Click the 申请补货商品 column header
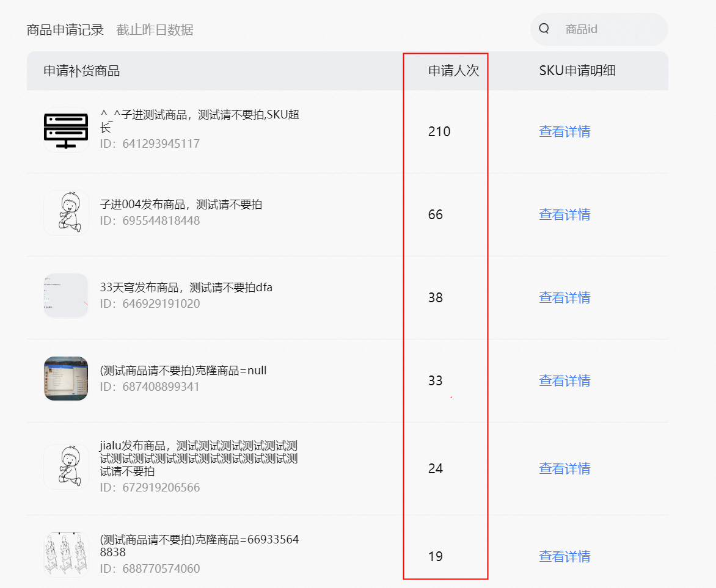 (82, 71)
